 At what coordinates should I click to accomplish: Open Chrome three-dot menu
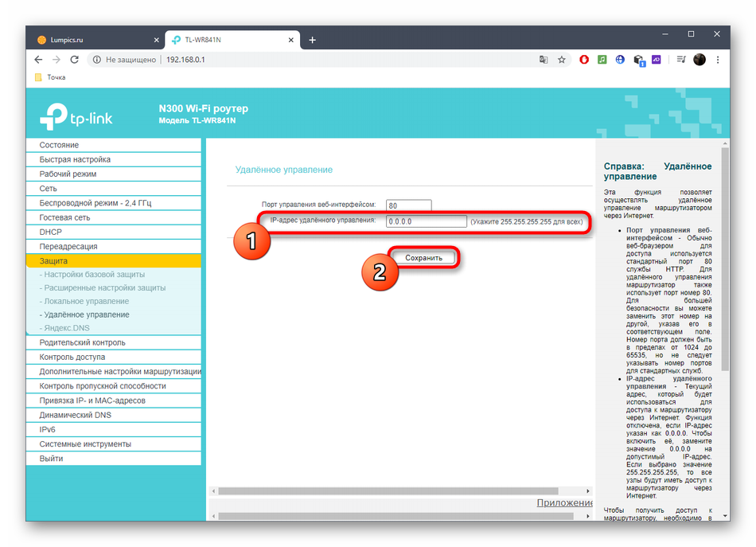click(718, 60)
